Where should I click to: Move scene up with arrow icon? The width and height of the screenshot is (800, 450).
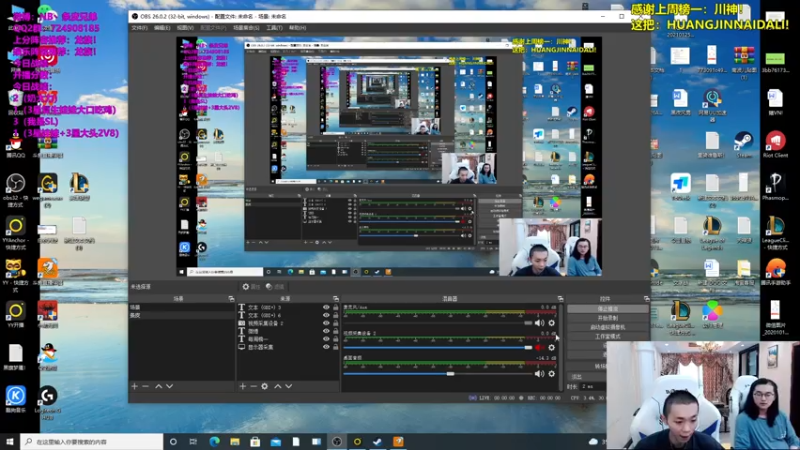pos(159,386)
